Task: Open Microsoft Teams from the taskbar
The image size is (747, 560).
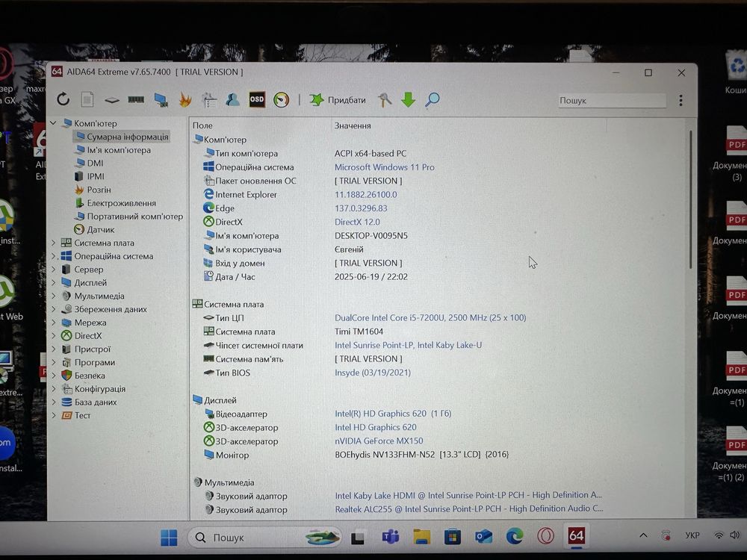Action: (391, 537)
